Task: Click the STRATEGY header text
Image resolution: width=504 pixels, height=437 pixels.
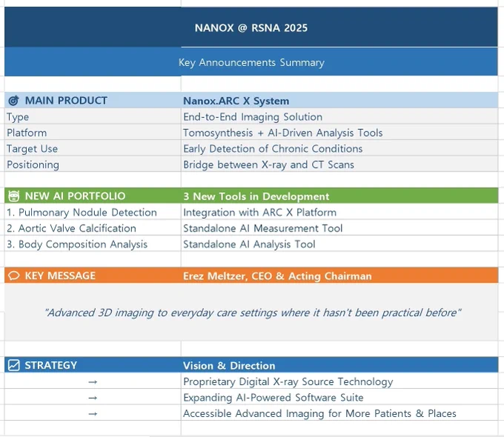Action: [51, 365]
